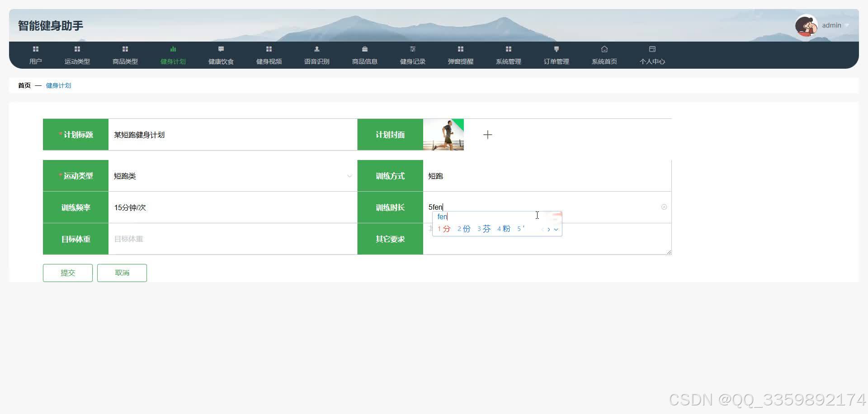Cancel the form with 取消 button
Screen dimensions: 868x414
pyautogui.click(x=122, y=273)
